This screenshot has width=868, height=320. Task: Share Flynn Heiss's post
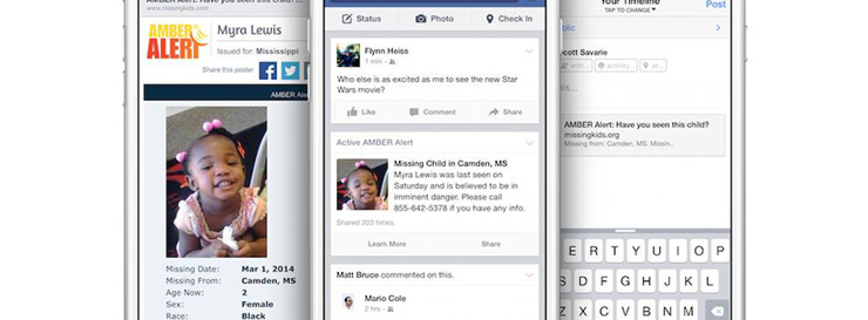pyautogui.click(x=505, y=112)
